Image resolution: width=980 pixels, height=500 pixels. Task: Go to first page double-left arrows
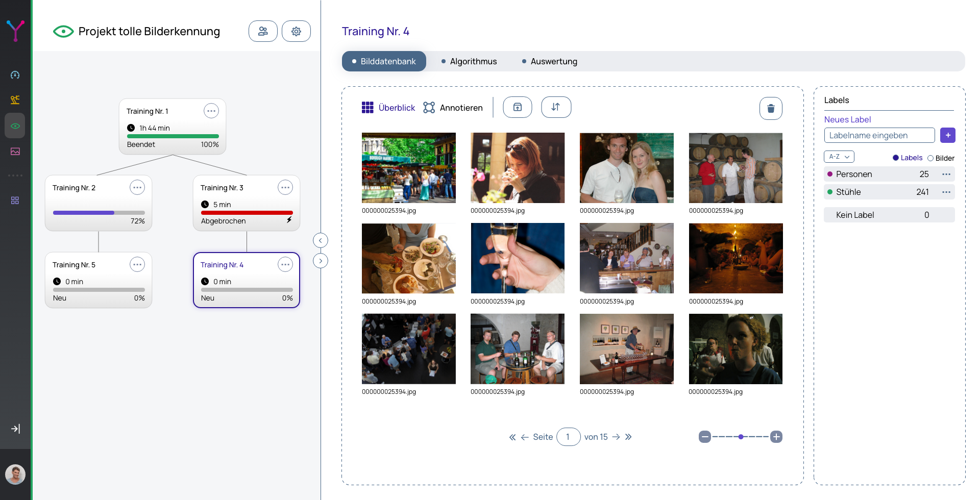tap(512, 437)
